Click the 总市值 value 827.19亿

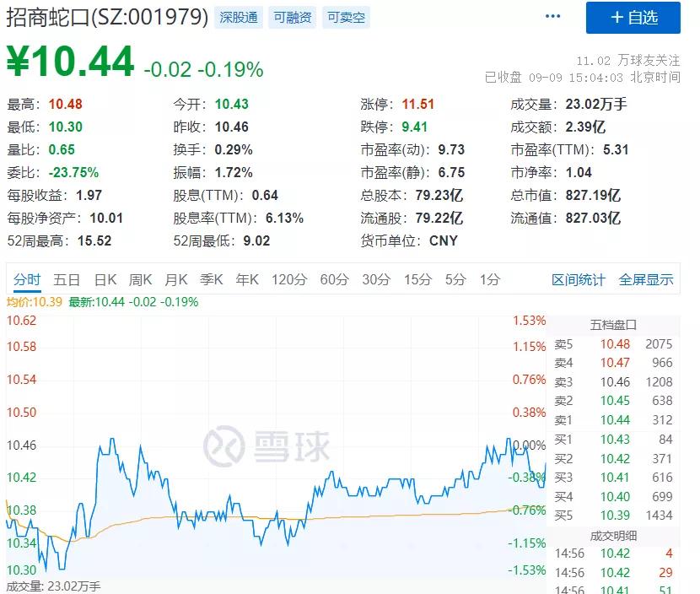click(593, 195)
